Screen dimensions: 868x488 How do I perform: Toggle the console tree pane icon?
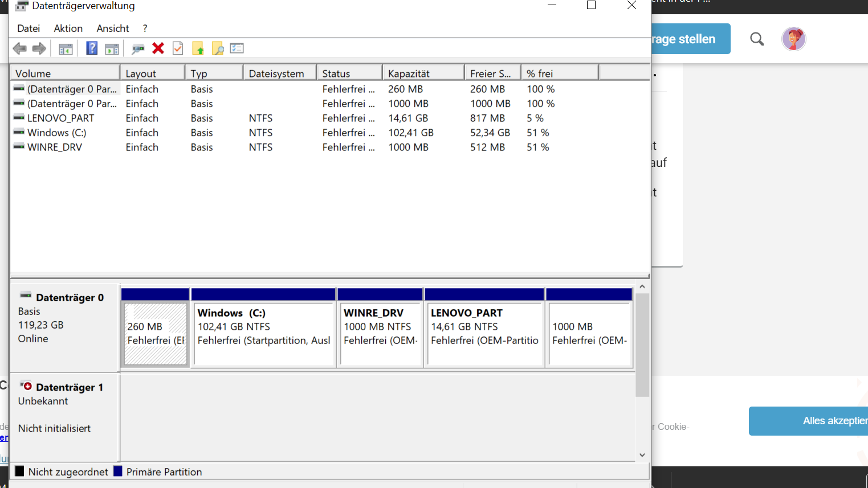pos(65,48)
